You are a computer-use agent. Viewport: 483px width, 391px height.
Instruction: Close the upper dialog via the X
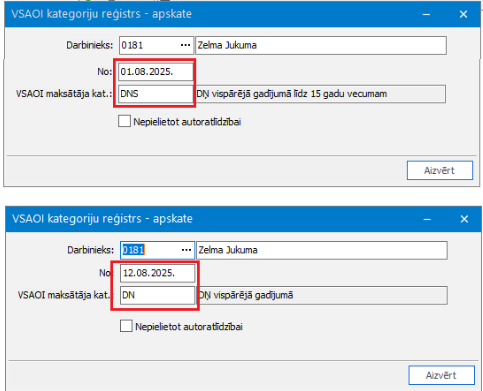click(463, 14)
